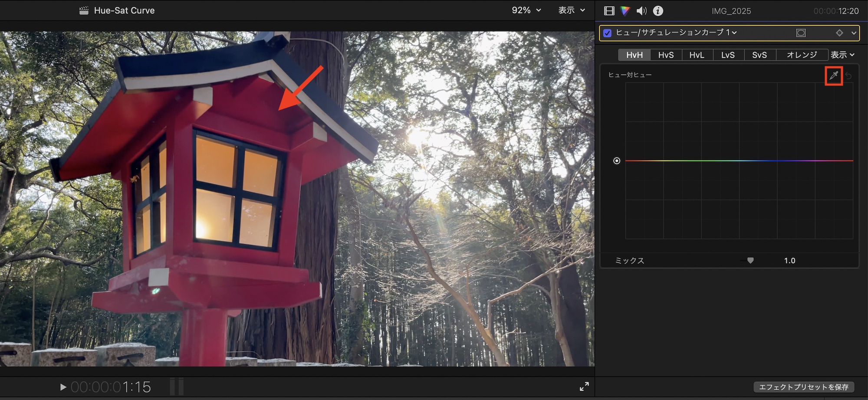Screen dimensions: 868x400
Task: Expand the chevron at the effect header right edge
Action: tap(854, 33)
